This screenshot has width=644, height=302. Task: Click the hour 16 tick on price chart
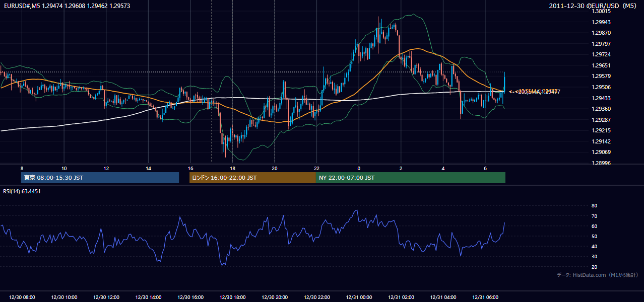(x=190, y=168)
